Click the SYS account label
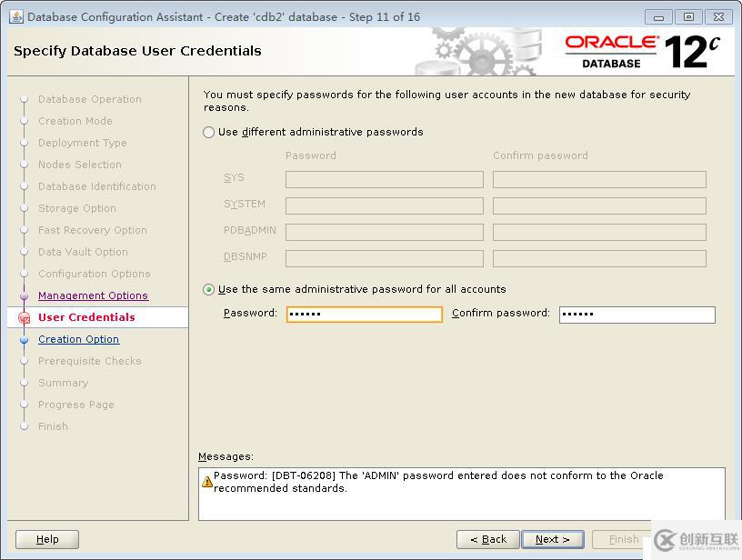742x560 pixels. pyautogui.click(x=234, y=178)
